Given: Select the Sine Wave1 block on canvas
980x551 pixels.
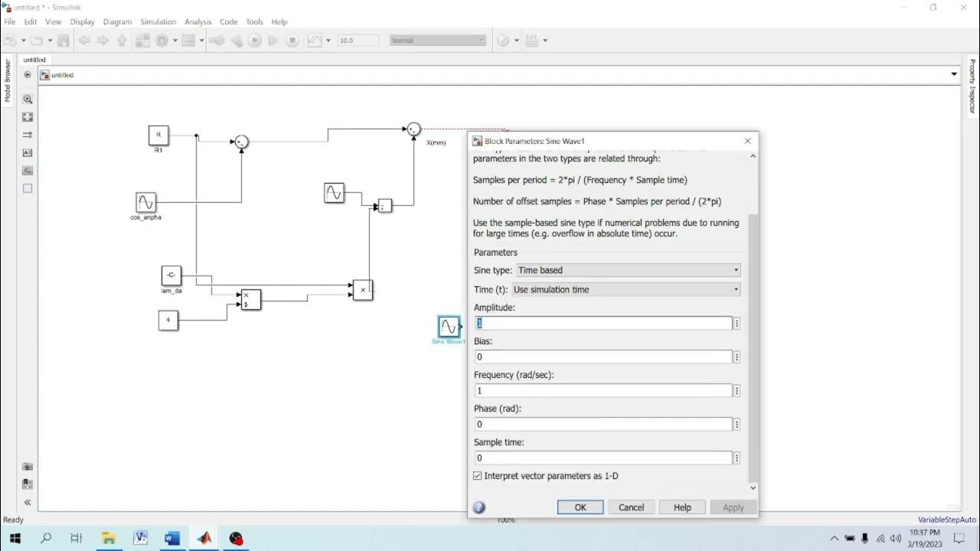Looking at the screenshot, I should (x=449, y=327).
